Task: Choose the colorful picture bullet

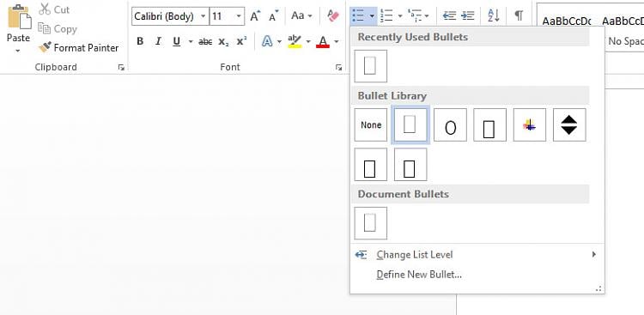Action: (x=530, y=124)
